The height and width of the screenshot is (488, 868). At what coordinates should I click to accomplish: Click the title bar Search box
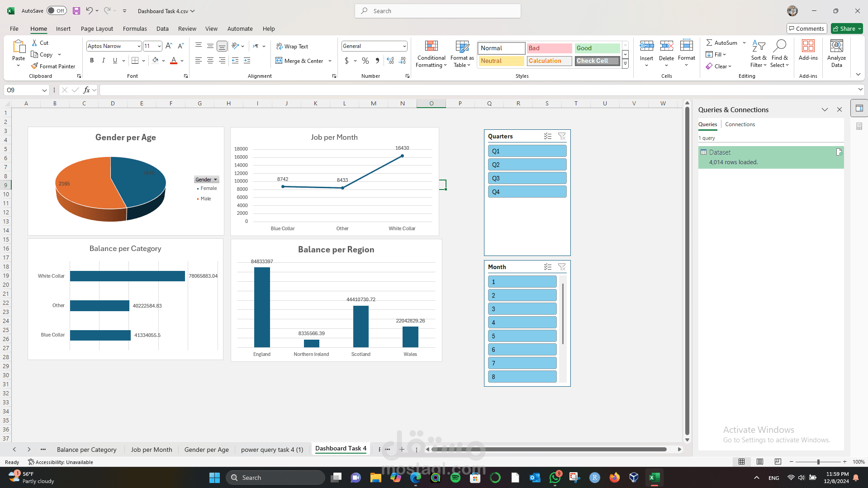point(438,11)
